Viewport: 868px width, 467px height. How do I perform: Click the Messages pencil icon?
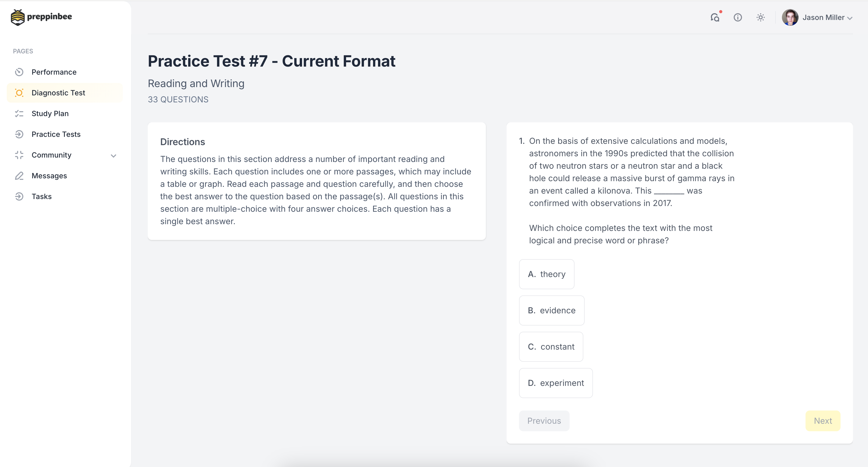pyautogui.click(x=19, y=176)
